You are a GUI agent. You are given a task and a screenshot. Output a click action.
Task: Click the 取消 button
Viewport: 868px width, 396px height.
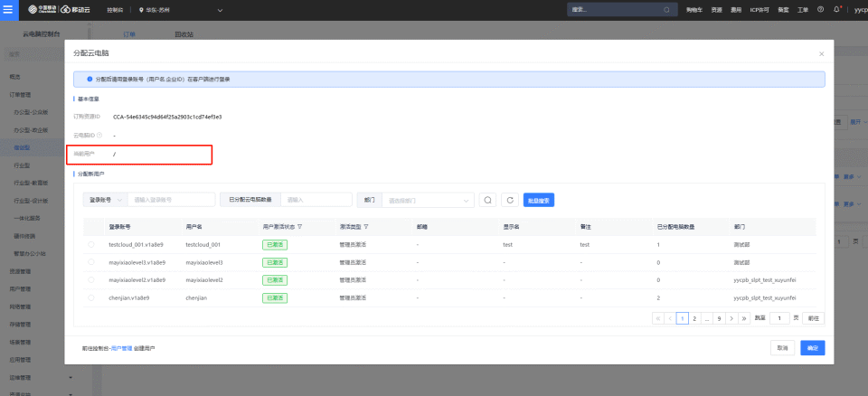pyautogui.click(x=783, y=348)
